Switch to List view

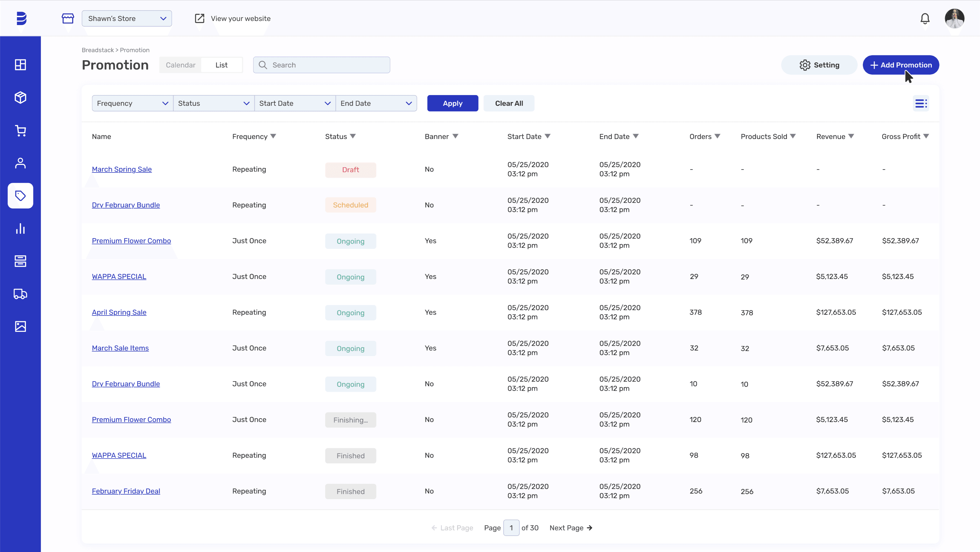click(221, 65)
